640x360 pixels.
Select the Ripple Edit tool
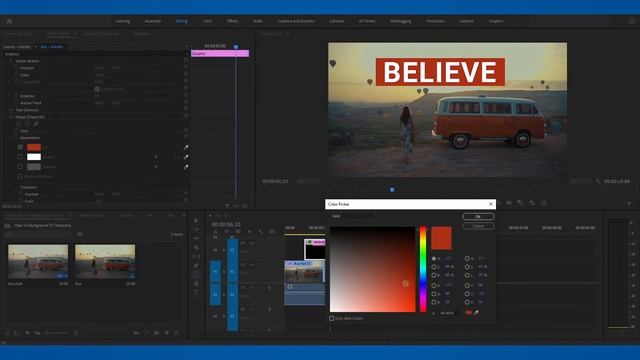point(196,238)
